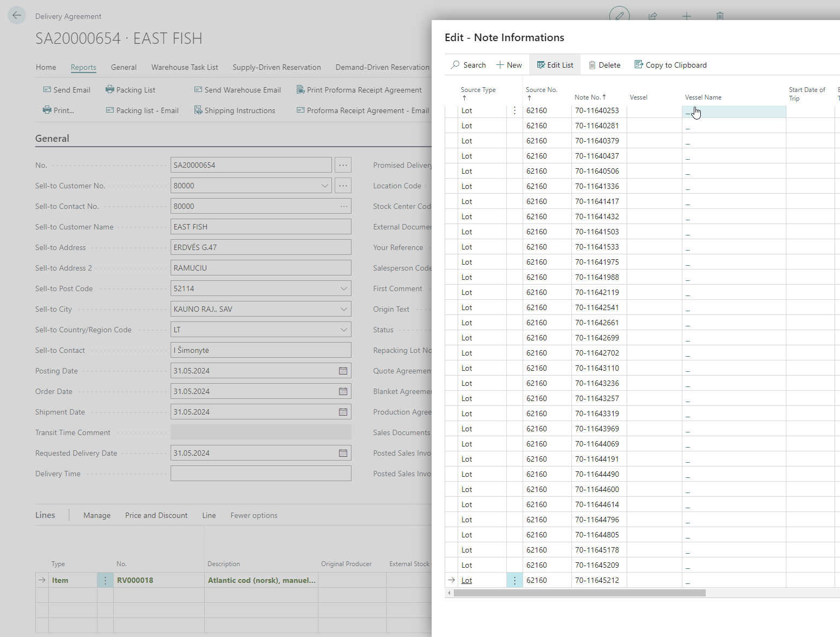840x637 pixels.
Task: Open Sell-to Country/Region Code dropdown
Action: pyautogui.click(x=343, y=330)
